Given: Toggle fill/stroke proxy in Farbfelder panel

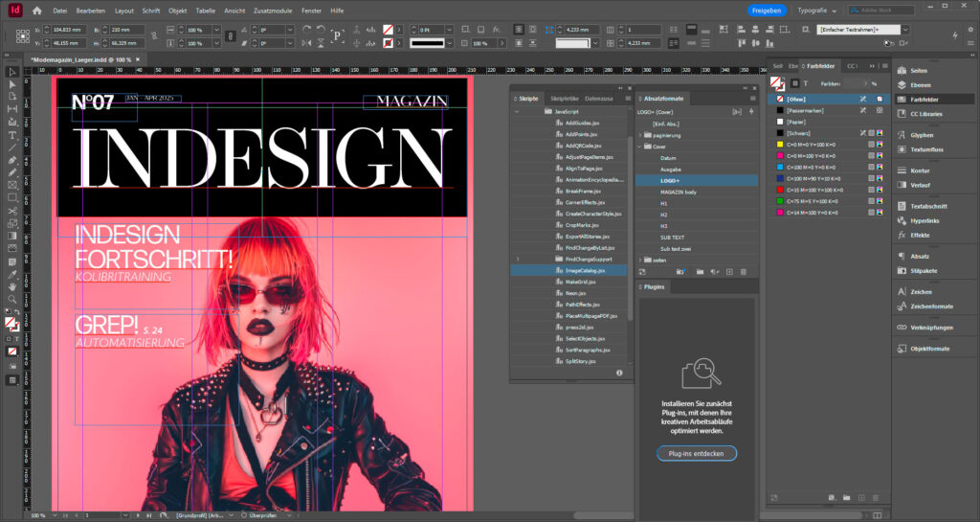Looking at the screenshot, I should click(777, 82).
